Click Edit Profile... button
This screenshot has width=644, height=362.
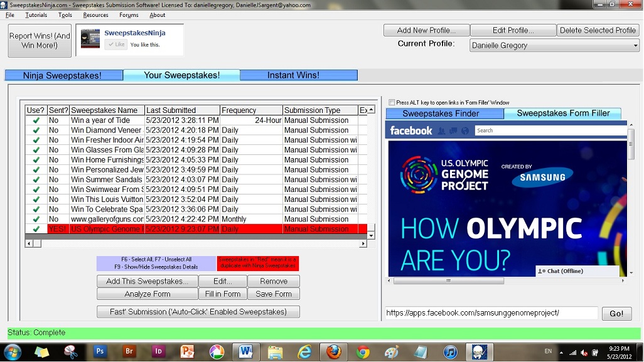click(x=513, y=30)
